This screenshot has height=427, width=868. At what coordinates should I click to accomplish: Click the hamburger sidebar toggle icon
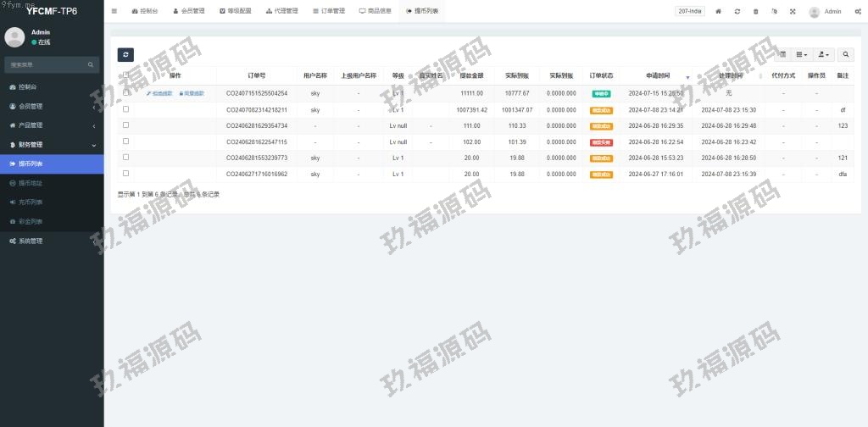114,11
